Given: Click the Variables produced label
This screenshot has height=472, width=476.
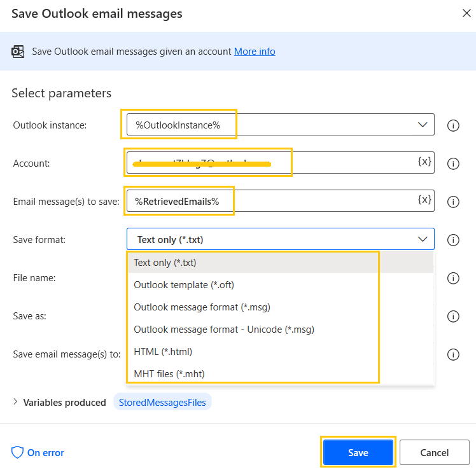Looking at the screenshot, I should 65,403.
